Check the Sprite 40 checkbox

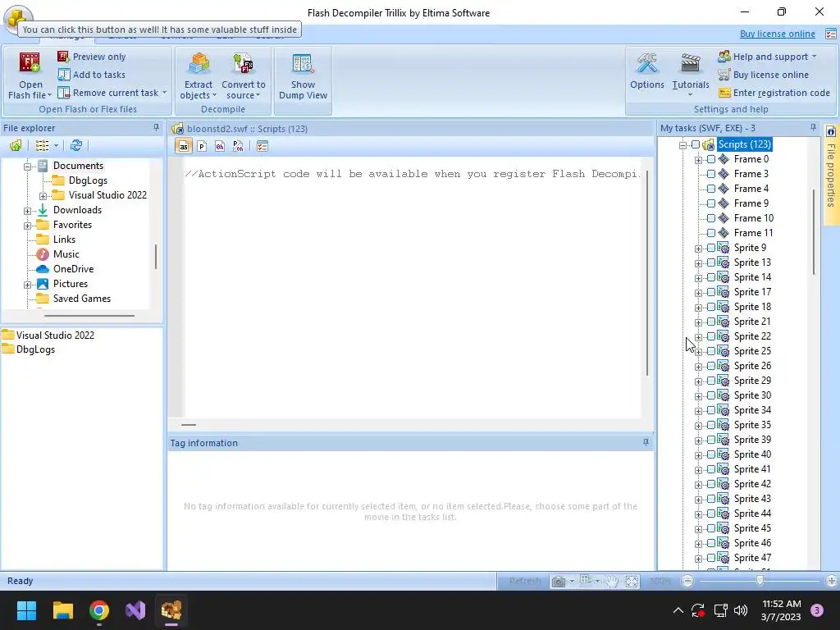click(711, 454)
